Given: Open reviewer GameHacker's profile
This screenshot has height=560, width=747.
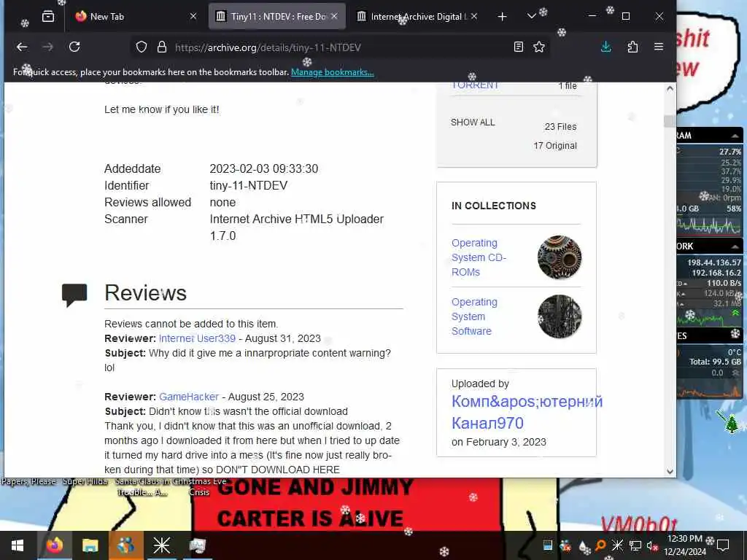Looking at the screenshot, I should (189, 397).
